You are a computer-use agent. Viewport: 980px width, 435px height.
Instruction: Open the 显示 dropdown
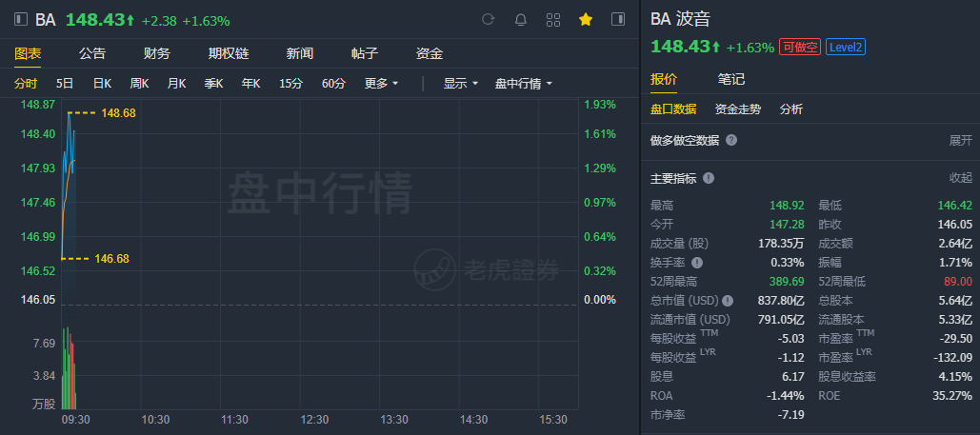[461, 84]
